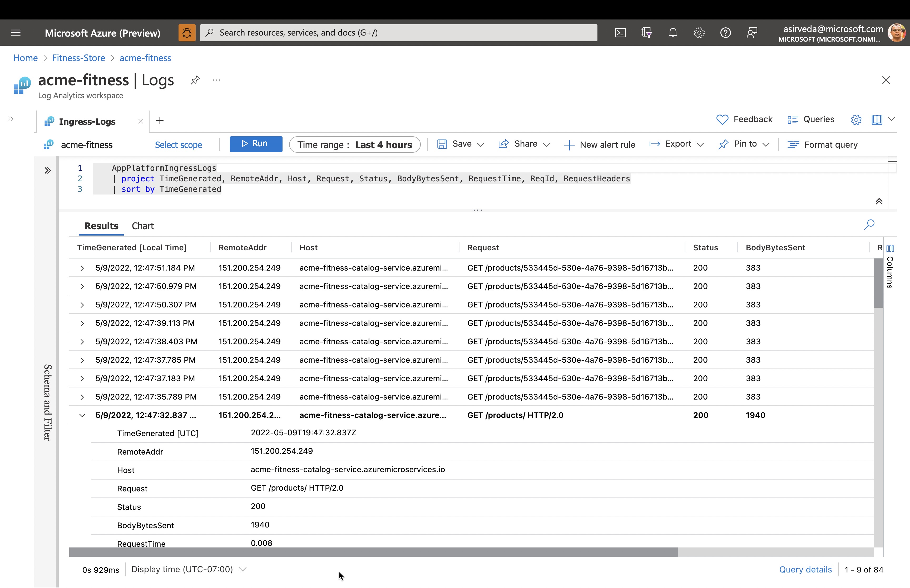Run the query
Screen dimensions: 910x588
(x=256, y=144)
